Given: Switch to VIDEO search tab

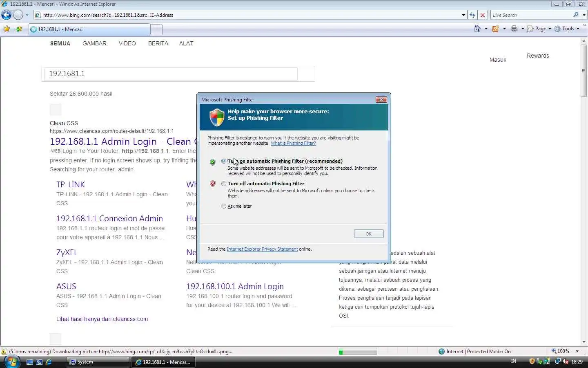Looking at the screenshot, I should (x=127, y=43).
